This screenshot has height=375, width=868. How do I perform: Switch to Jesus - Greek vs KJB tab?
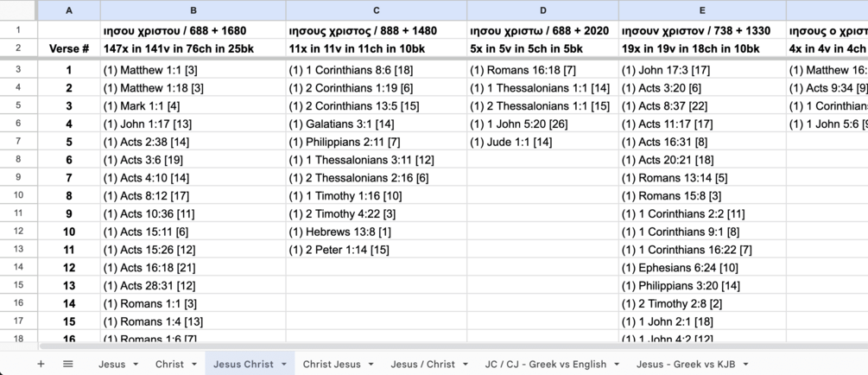687,365
